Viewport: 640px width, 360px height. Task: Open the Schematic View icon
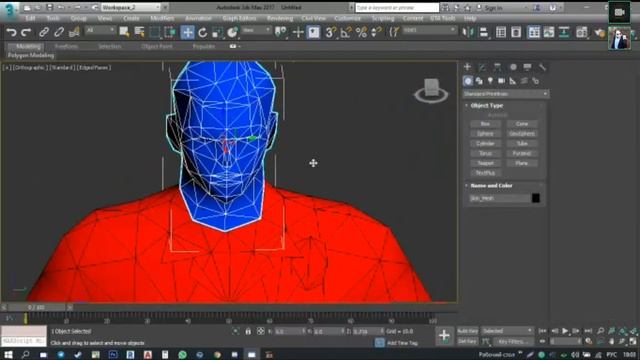pyautogui.click(x=564, y=32)
